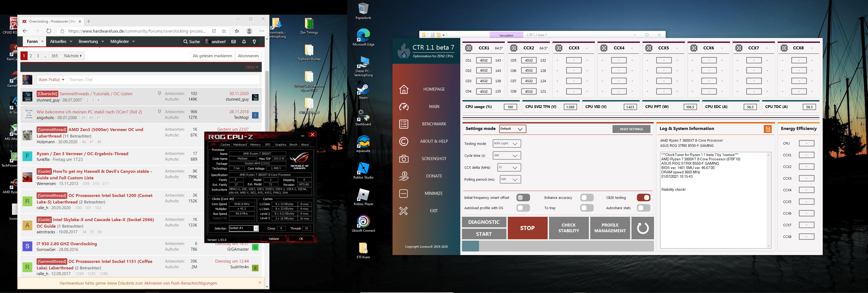Open Roblox Studio desktop icon
868x293 pixels.
(363, 170)
